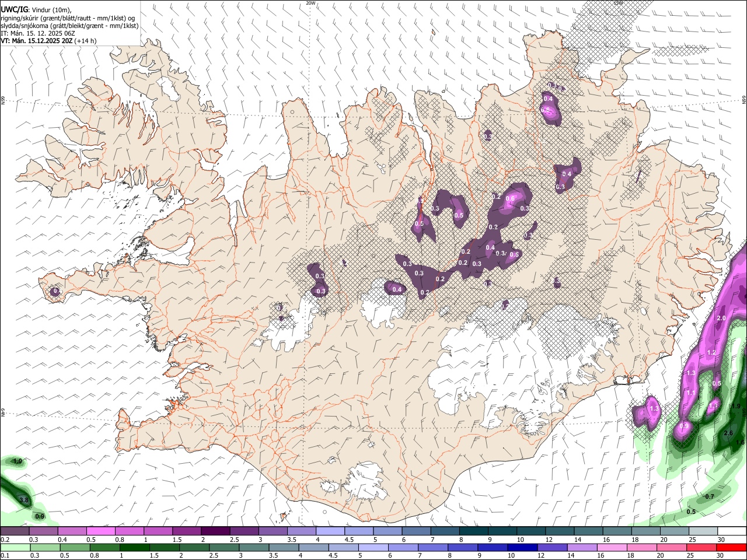
Task: Pick the rain legend swatch between 3 and 3.5
Action: pyautogui.click(x=255, y=548)
